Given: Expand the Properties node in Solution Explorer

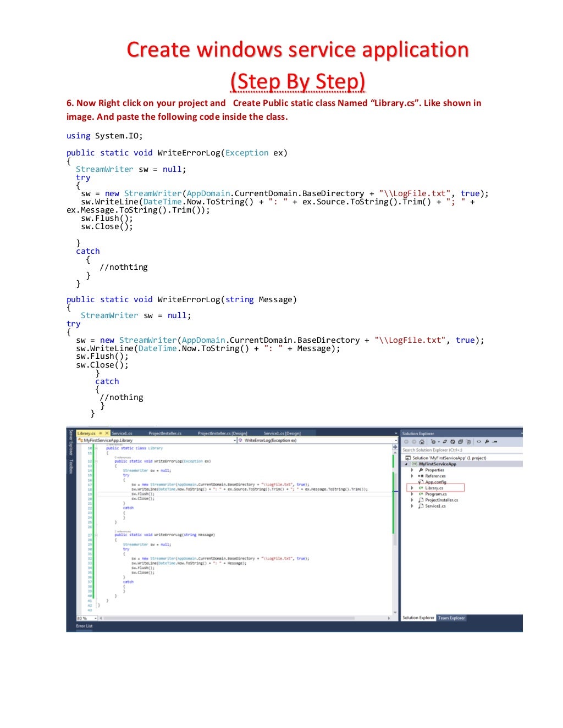Looking at the screenshot, I should coord(412,470).
